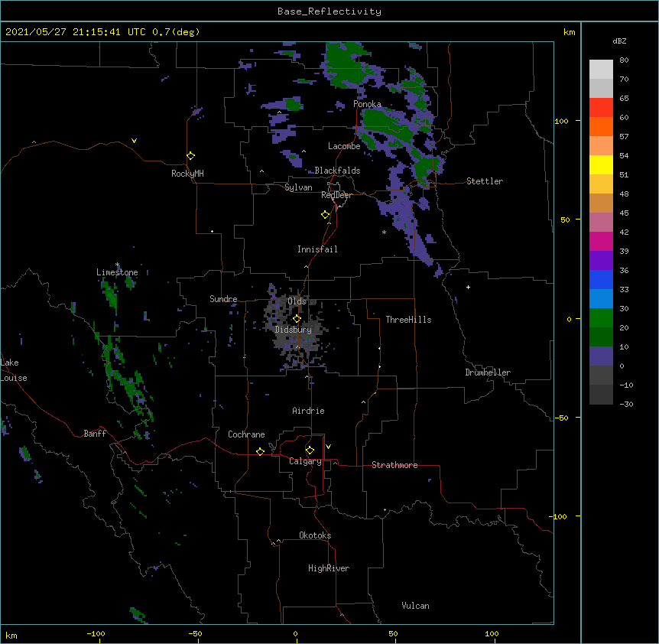Select the bright green 20-30 dBZ swatch
Screen dimensions: 659x644
point(601,318)
